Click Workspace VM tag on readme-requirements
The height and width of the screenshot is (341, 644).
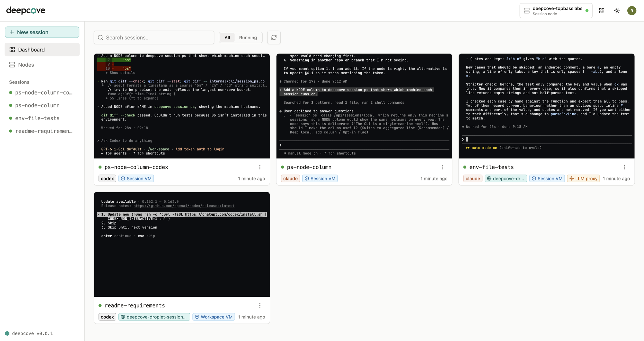[x=214, y=317]
